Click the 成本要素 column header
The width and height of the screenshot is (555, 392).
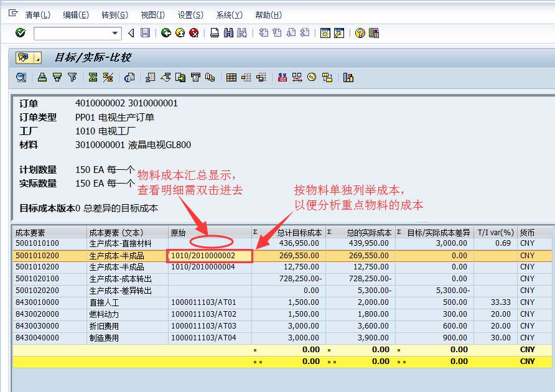[50, 233]
